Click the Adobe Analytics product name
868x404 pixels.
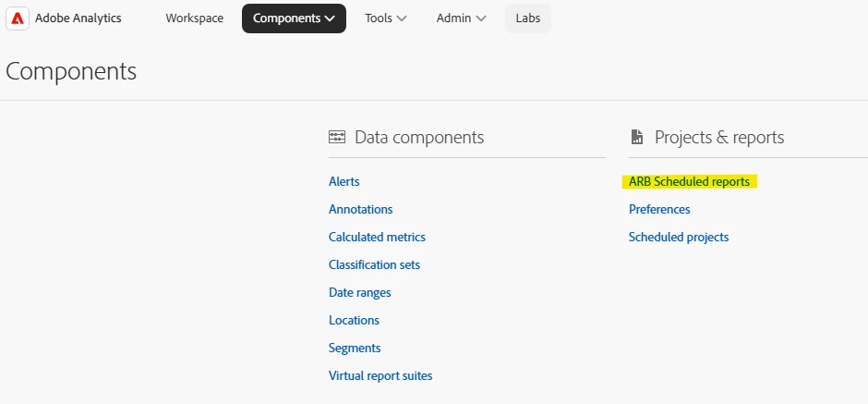point(78,18)
